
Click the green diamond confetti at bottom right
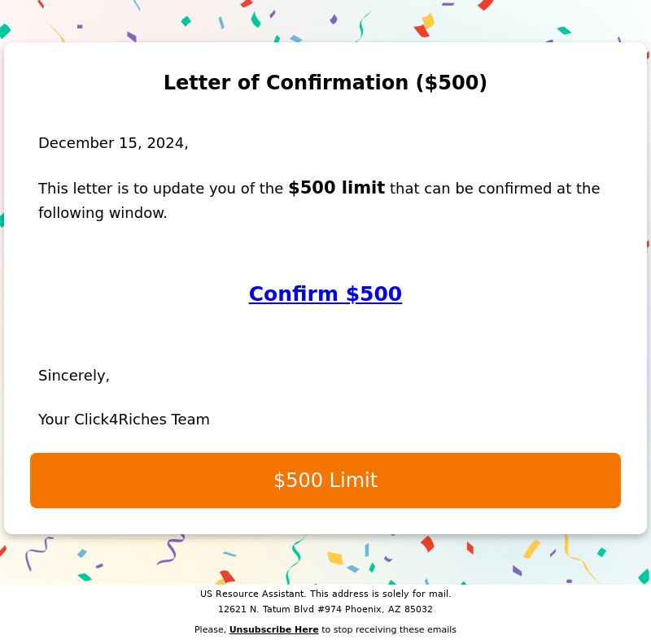(601, 552)
